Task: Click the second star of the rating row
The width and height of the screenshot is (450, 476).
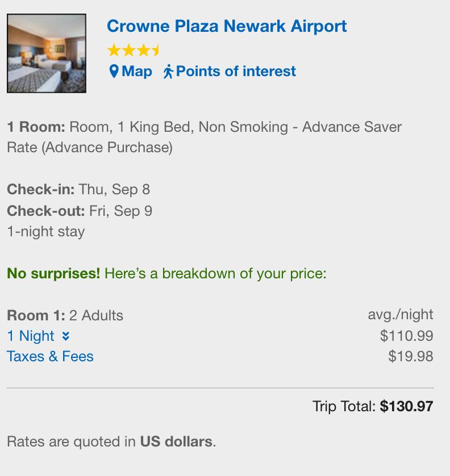Action: coord(128,50)
